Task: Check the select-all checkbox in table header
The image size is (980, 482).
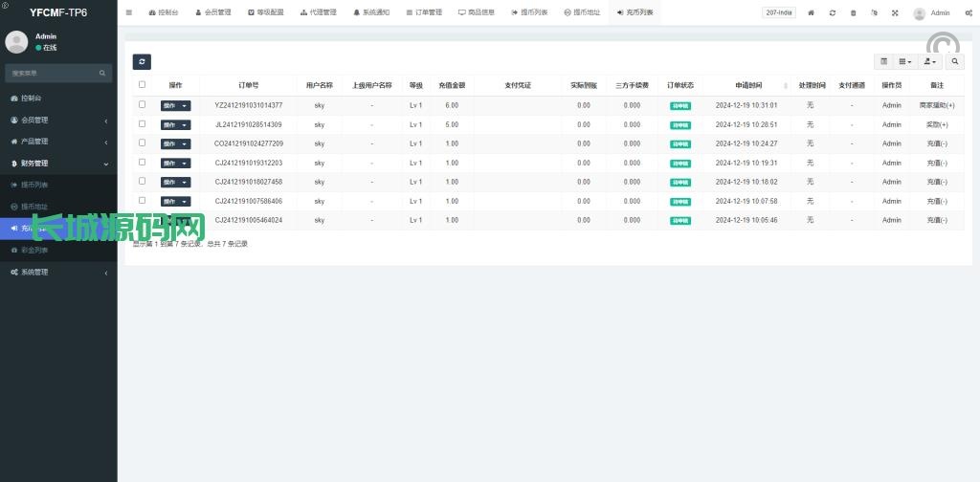Action: point(143,85)
